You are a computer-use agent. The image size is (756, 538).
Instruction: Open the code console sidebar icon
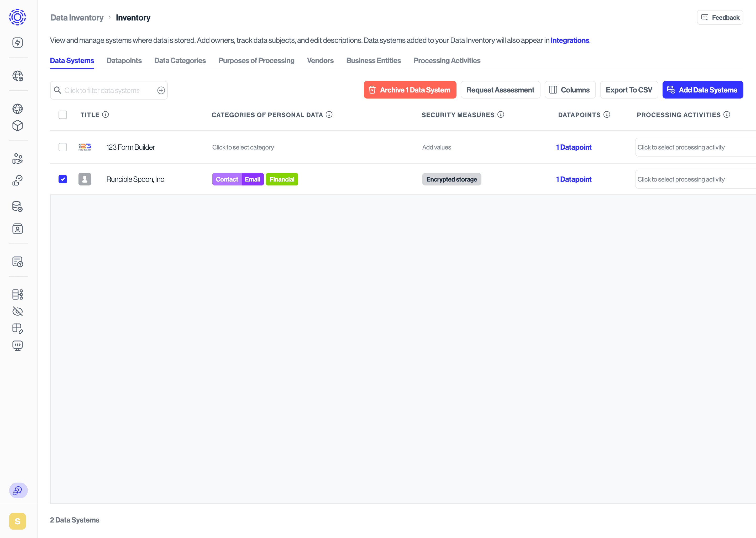coord(18,346)
